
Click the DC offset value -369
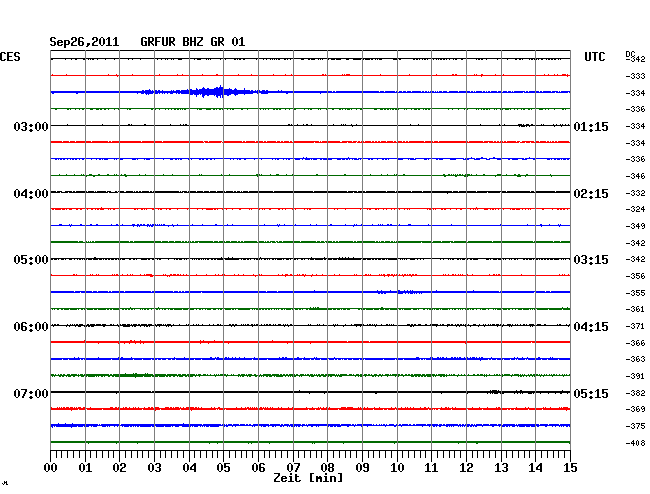635,409
